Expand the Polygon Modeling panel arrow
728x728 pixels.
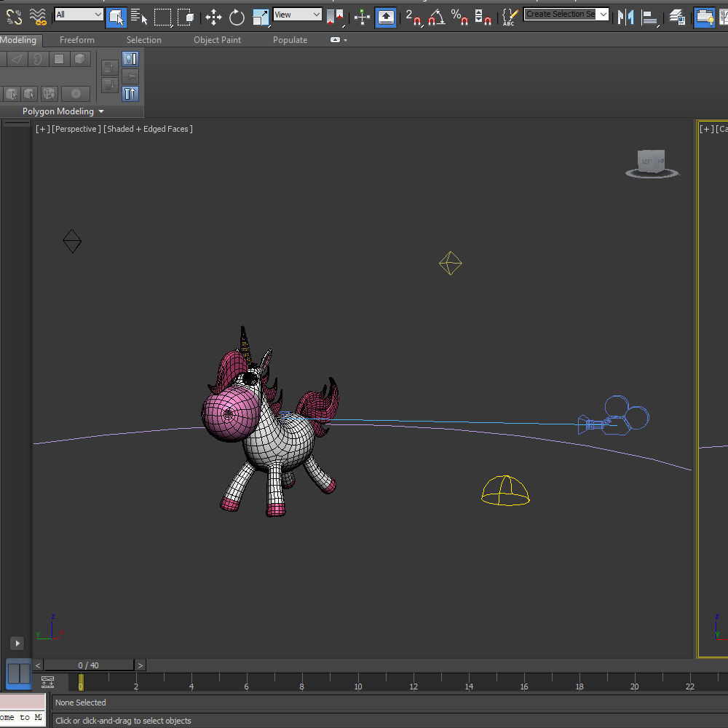[101, 111]
